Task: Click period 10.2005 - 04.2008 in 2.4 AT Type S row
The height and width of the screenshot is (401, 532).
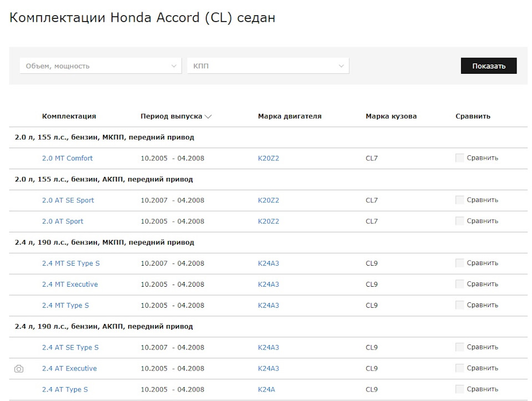Action: coord(172,390)
